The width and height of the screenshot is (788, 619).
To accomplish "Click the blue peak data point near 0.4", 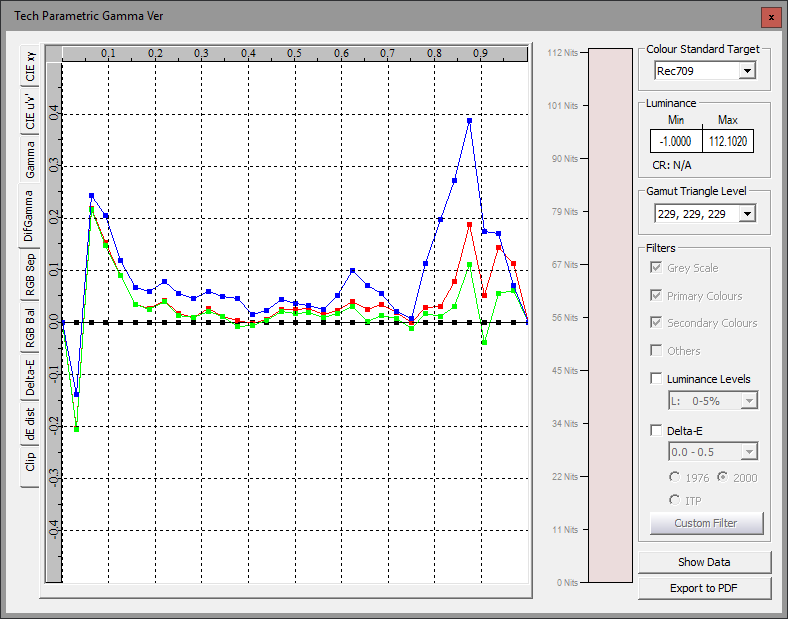I will (469, 121).
